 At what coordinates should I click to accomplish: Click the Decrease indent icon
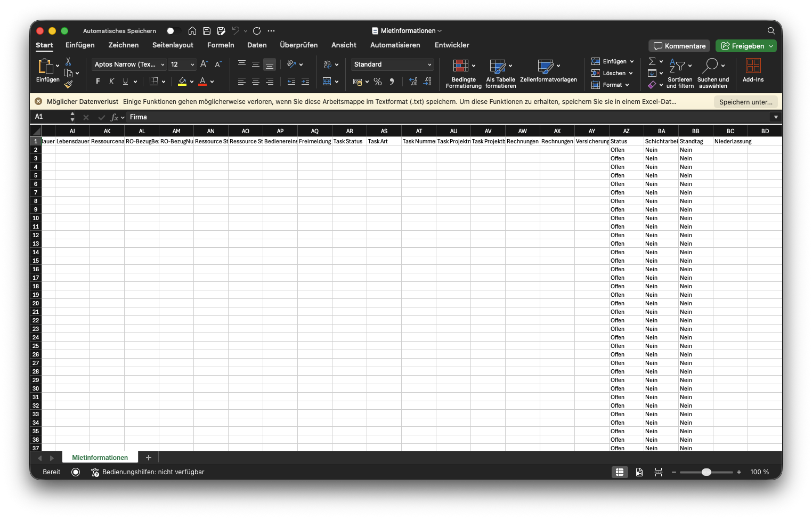click(291, 82)
